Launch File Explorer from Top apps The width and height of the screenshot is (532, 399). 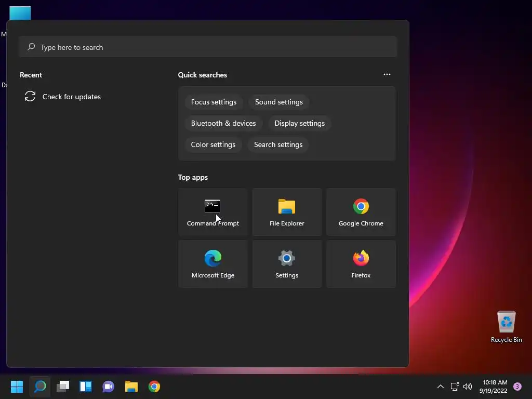(x=287, y=212)
